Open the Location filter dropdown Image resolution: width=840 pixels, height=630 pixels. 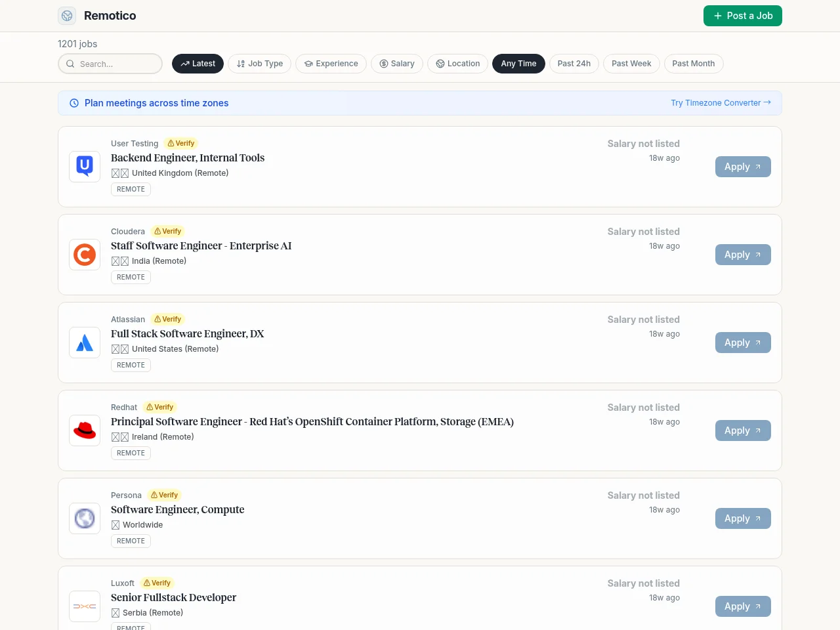(458, 64)
